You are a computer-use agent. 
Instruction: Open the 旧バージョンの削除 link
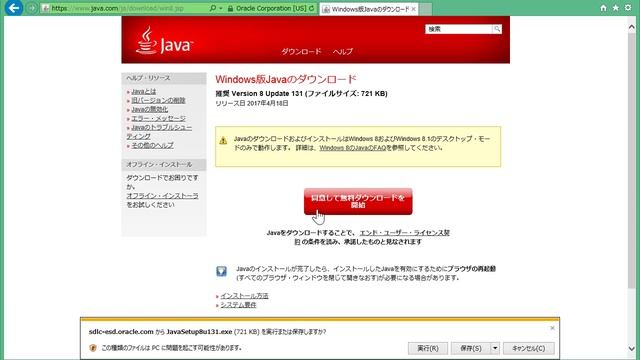158,100
